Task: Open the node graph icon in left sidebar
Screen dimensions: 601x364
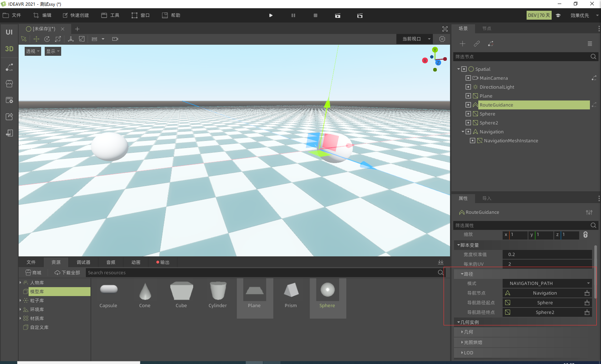Action: coord(9,67)
